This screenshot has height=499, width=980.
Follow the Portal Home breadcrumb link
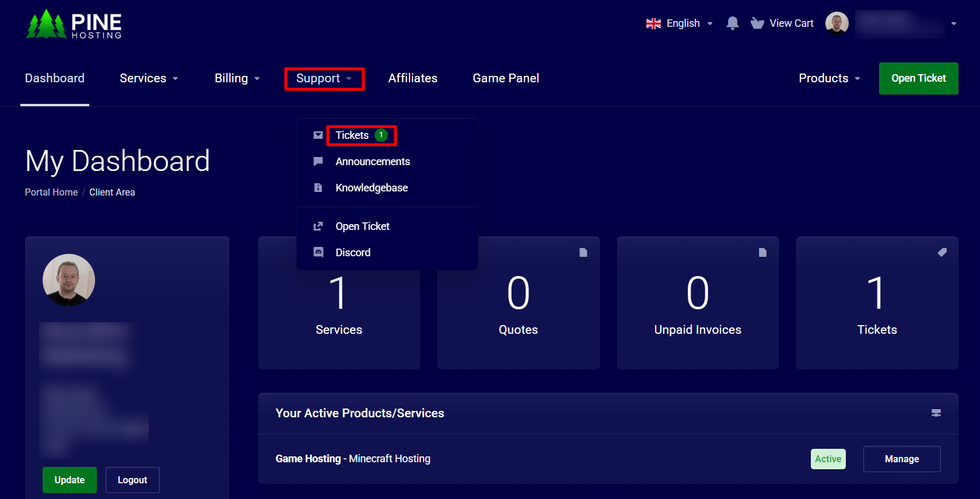(x=51, y=192)
